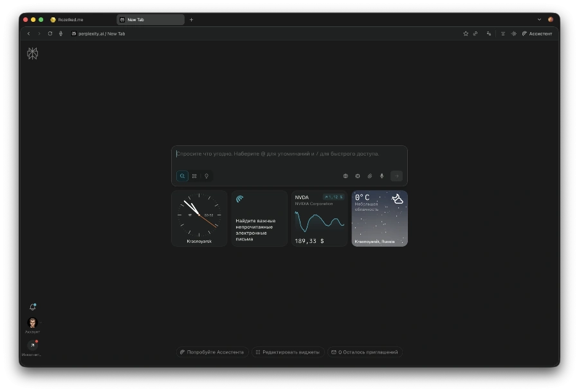Click the reload page icon
579x392 pixels.
(50, 33)
